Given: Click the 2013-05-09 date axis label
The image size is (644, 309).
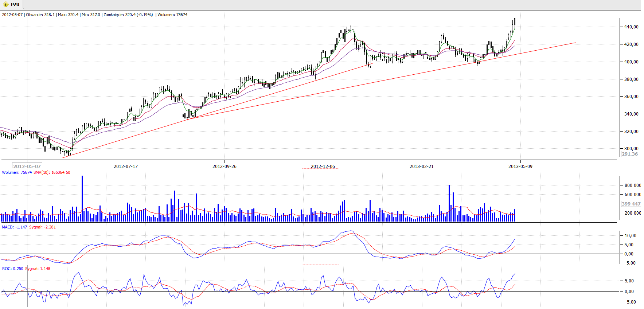Looking at the screenshot, I should [x=520, y=166].
